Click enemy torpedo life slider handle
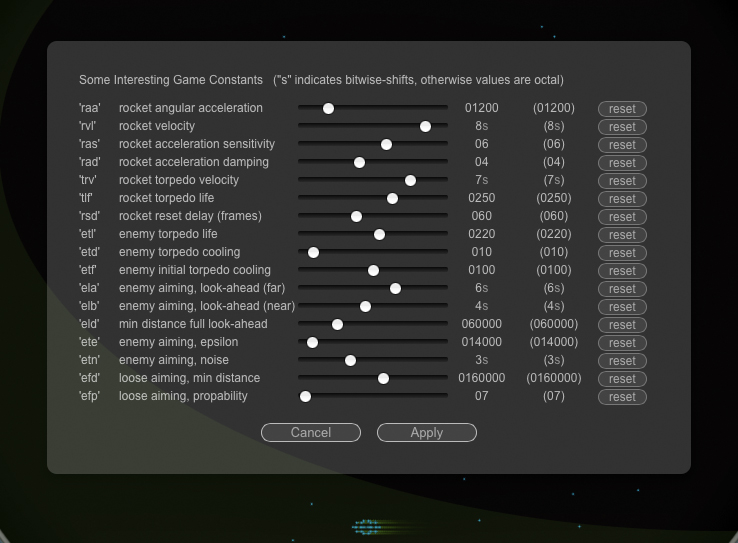Image resolution: width=738 pixels, height=543 pixels. [x=379, y=235]
